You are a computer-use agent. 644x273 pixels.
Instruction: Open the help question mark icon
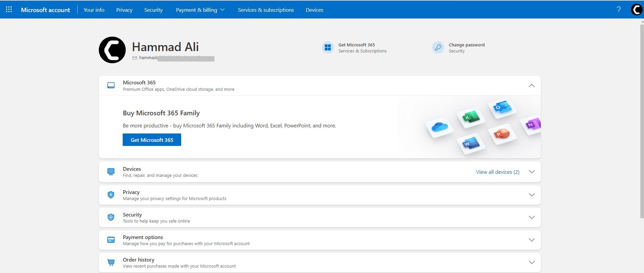point(618,9)
